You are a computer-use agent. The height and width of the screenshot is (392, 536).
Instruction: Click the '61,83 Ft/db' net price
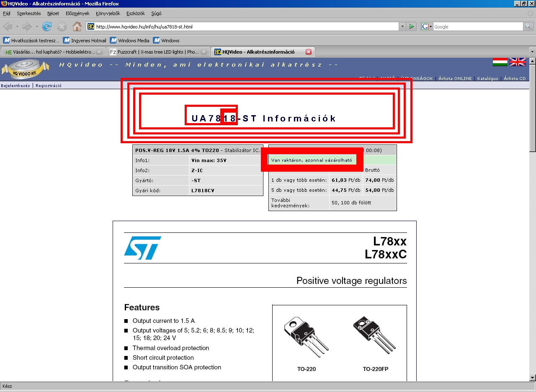click(x=346, y=180)
